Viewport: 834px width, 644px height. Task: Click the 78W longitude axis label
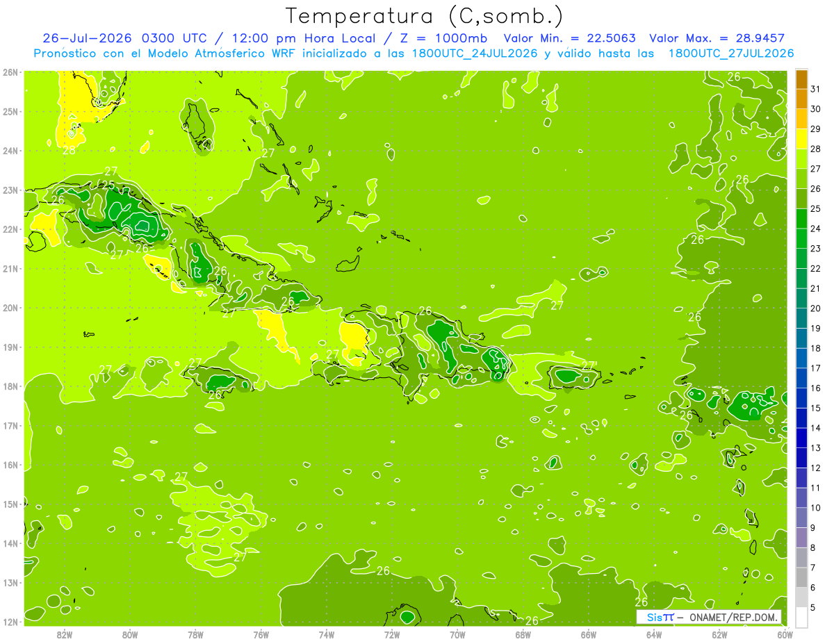195,634
